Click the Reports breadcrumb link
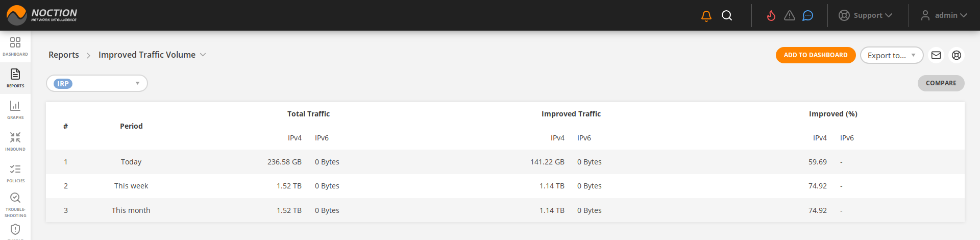Viewport: 980px width, 240px height. pyautogui.click(x=64, y=55)
